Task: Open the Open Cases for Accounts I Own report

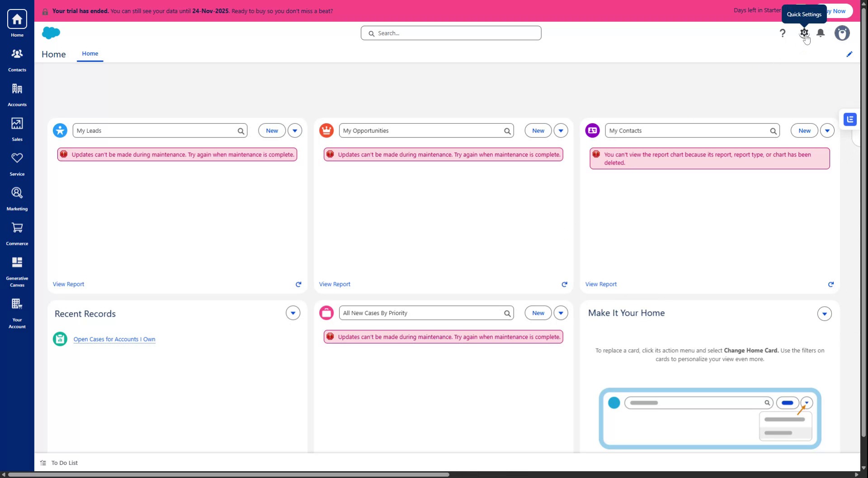Action: (114, 339)
